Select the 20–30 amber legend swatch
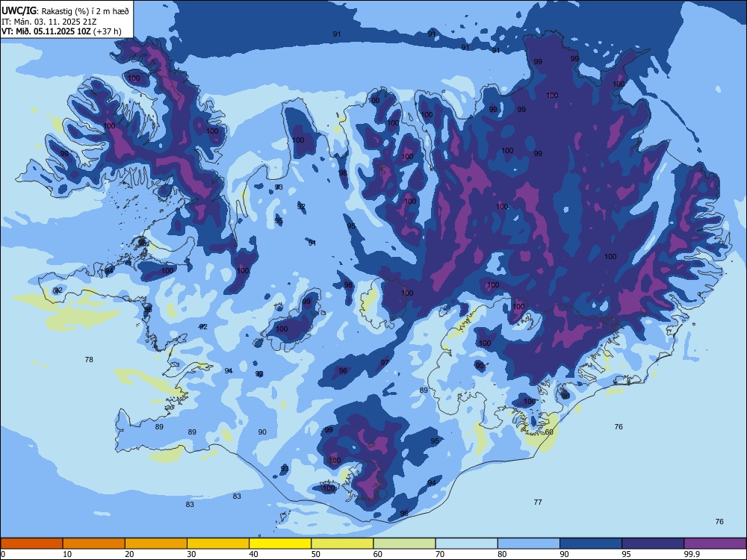The height and width of the screenshot is (560, 747). [x=156, y=544]
